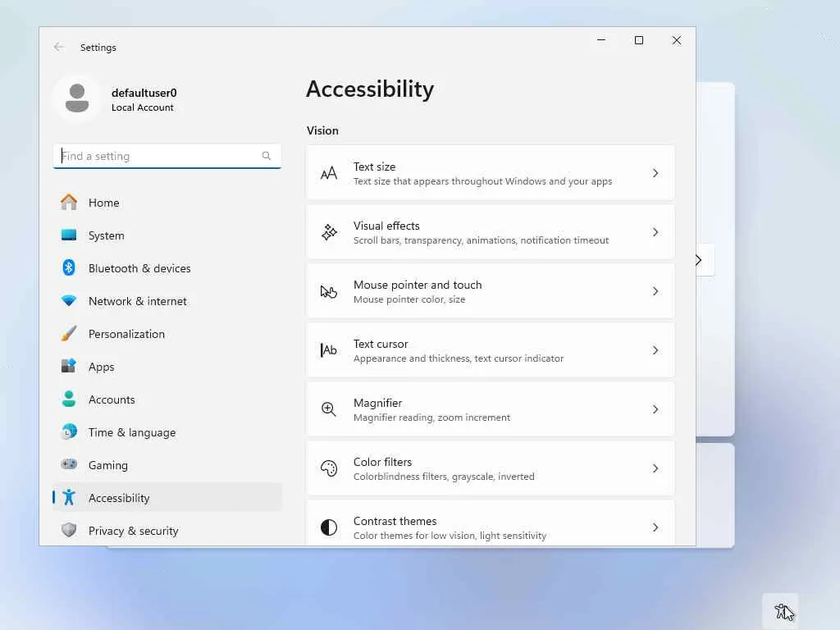
Task: Minimize the Settings window
Action: click(601, 40)
